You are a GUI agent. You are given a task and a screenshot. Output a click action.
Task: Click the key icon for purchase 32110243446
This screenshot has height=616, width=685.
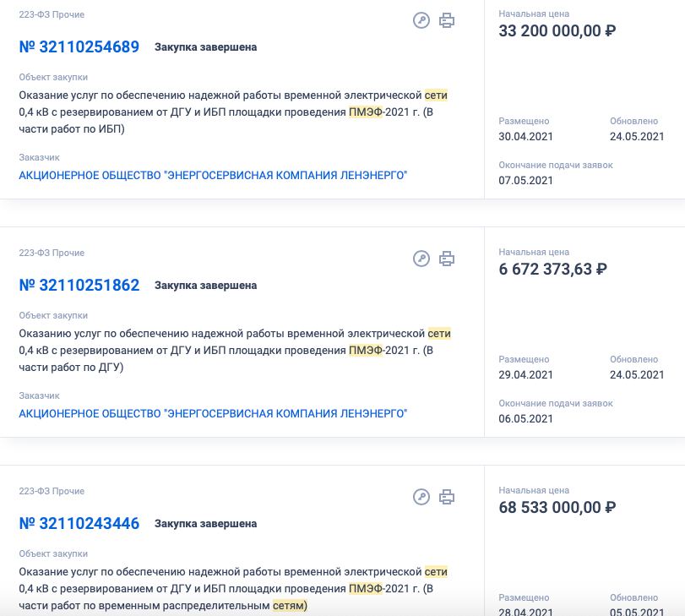pyautogui.click(x=421, y=498)
